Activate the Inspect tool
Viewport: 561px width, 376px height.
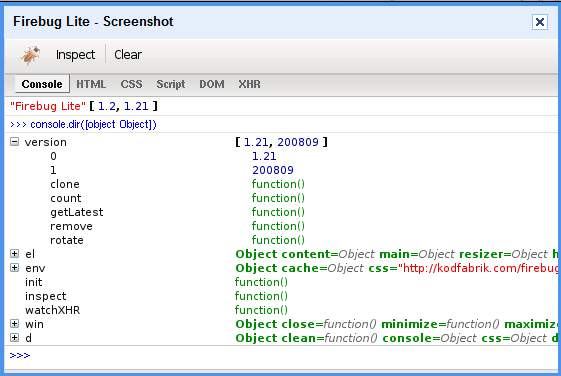click(75, 55)
